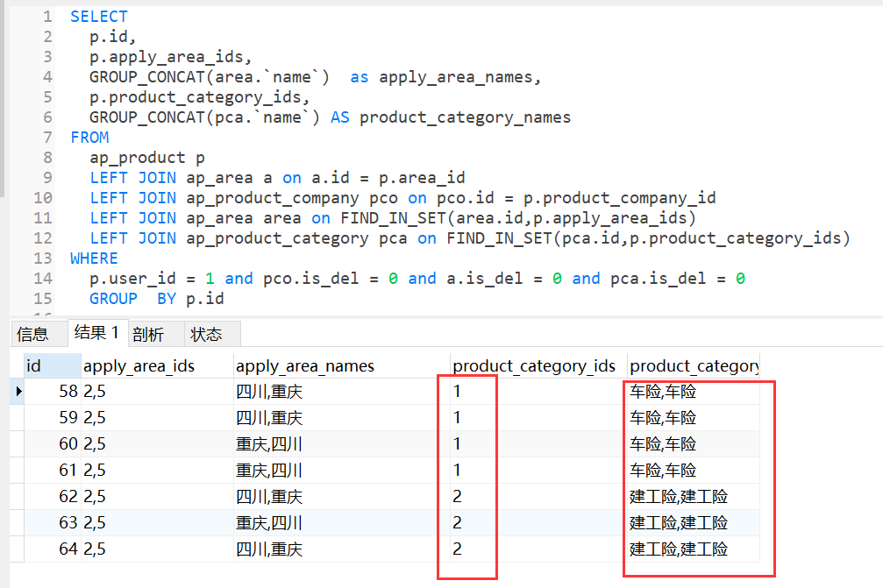
Task: Select the row indicator arrow for id 58
Action: (18, 391)
